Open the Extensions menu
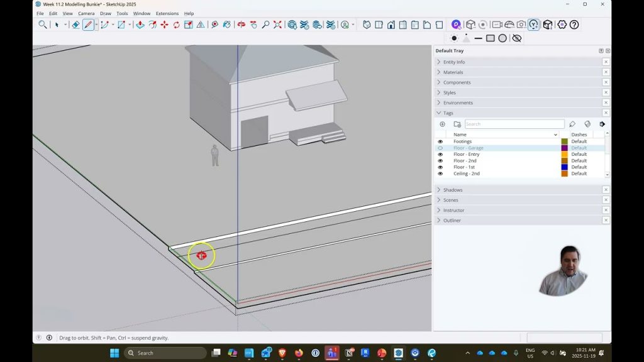644x362 pixels. click(167, 13)
